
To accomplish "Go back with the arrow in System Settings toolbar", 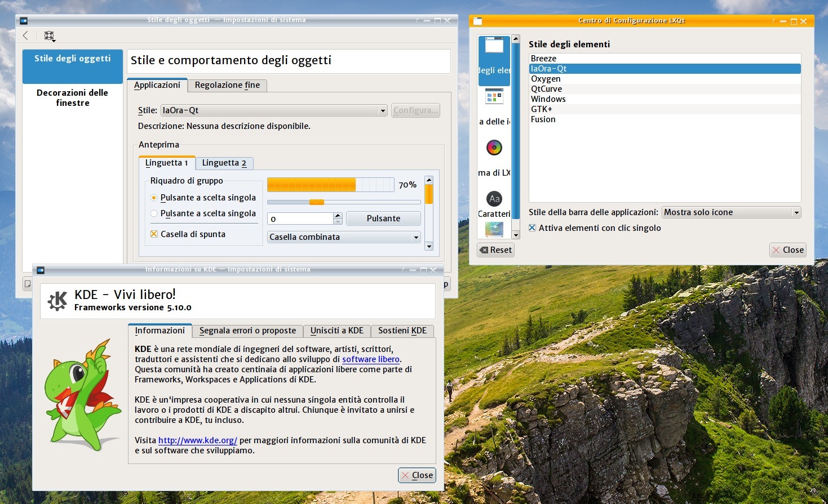I will (x=25, y=35).
